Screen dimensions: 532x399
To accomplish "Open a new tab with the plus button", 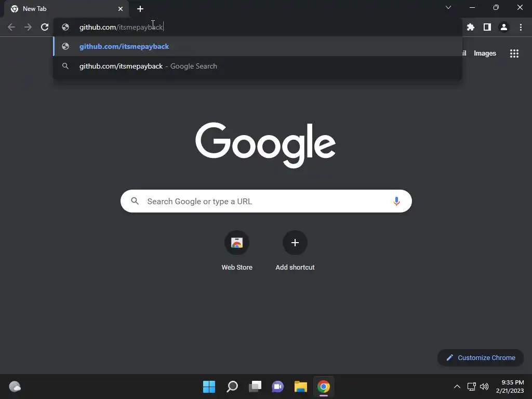I will coord(140,9).
